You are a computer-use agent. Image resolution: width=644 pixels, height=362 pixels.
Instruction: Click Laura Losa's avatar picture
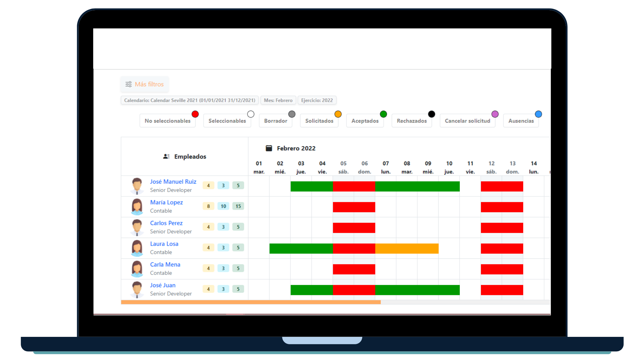[x=137, y=248]
